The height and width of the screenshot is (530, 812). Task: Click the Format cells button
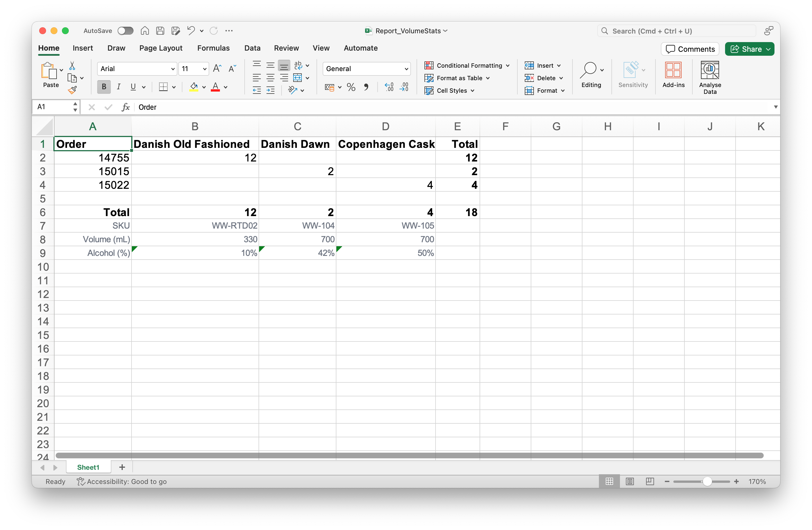click(545, 90)
